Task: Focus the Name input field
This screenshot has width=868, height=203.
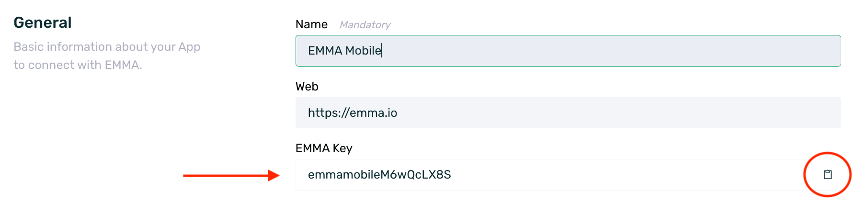Action: pyautogui.click(x=568, y=51)
